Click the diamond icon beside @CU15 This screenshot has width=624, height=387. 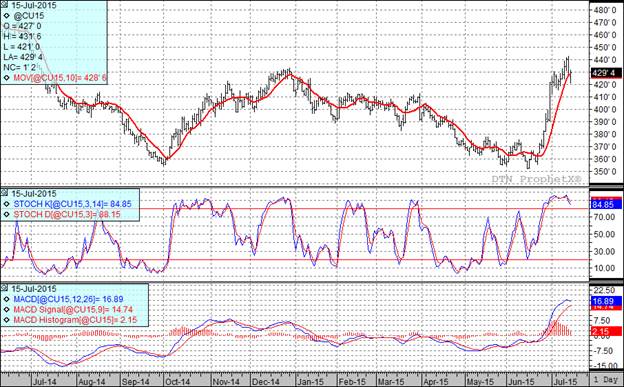click(x=6, y=16)
